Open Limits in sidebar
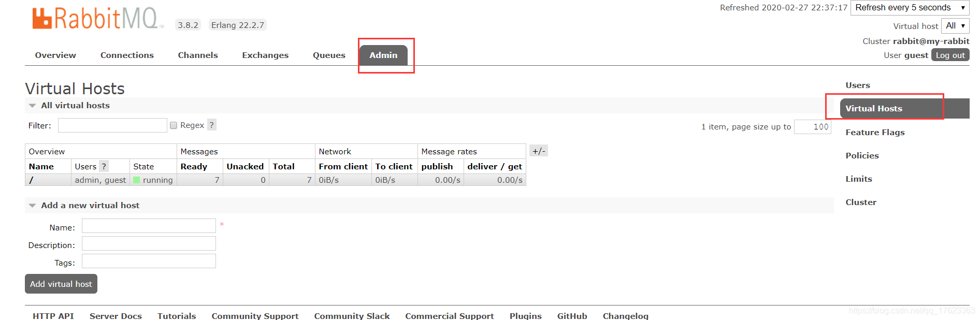 [859, 179]
